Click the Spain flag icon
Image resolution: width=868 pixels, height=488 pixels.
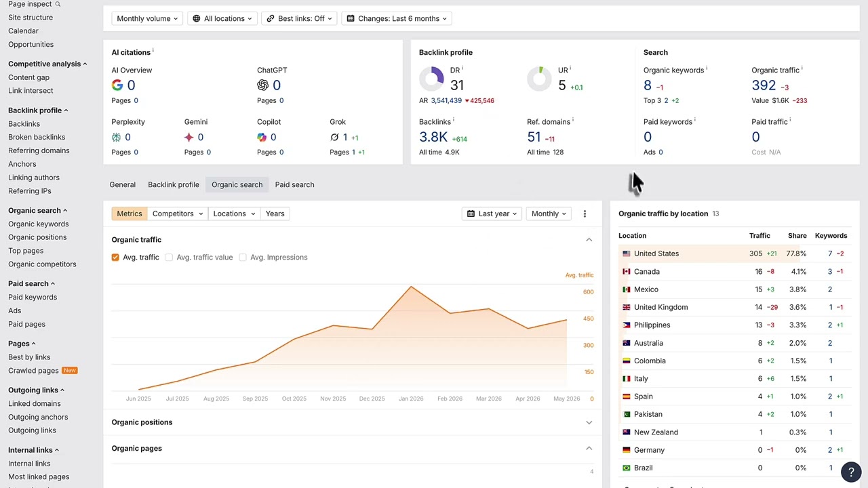coord(627,396)
